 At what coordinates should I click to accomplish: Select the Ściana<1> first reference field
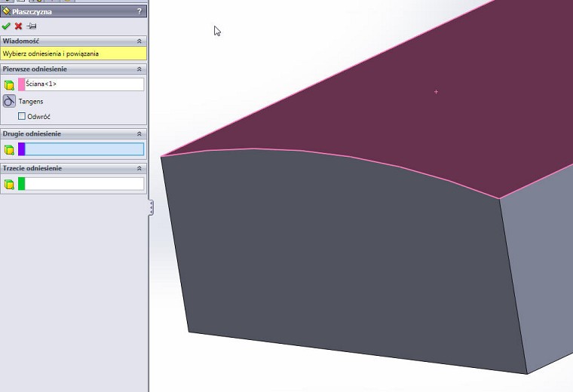point(84,84)
